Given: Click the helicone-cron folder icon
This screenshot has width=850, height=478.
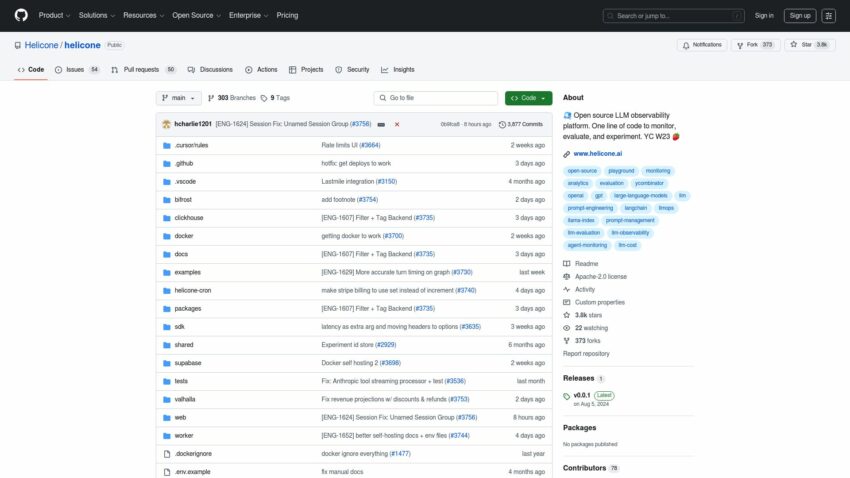Looking at the screenshot, I should (167, 290).
